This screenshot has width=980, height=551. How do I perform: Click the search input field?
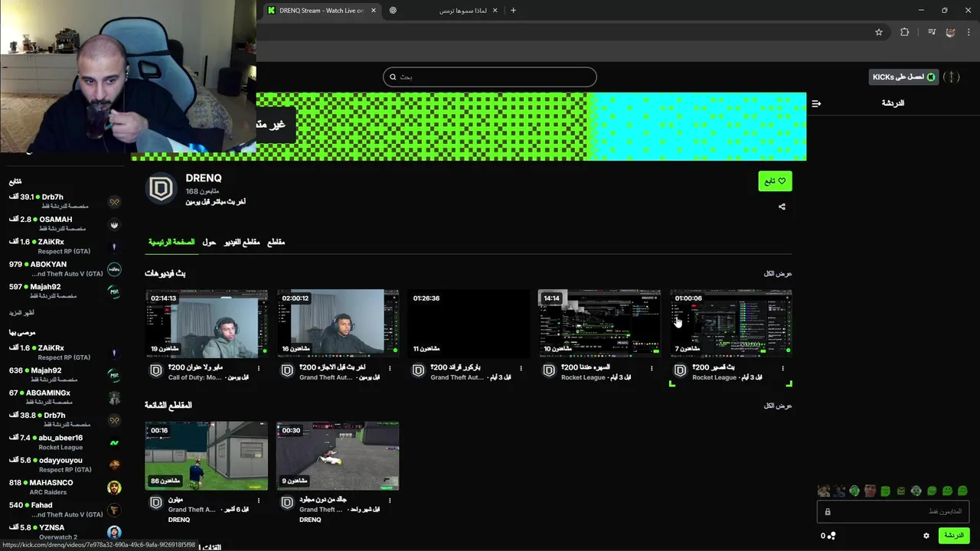[490, 77]
